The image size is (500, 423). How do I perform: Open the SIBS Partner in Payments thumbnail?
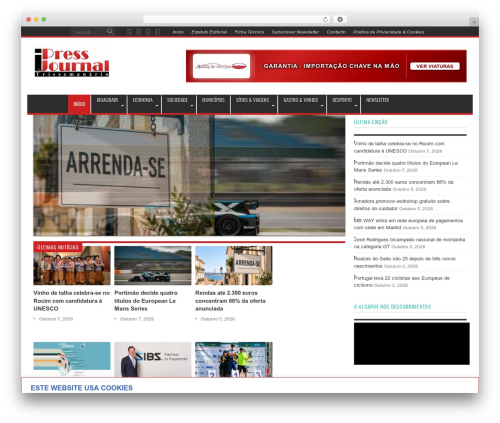pyautogui.click(x=153, y=359)
